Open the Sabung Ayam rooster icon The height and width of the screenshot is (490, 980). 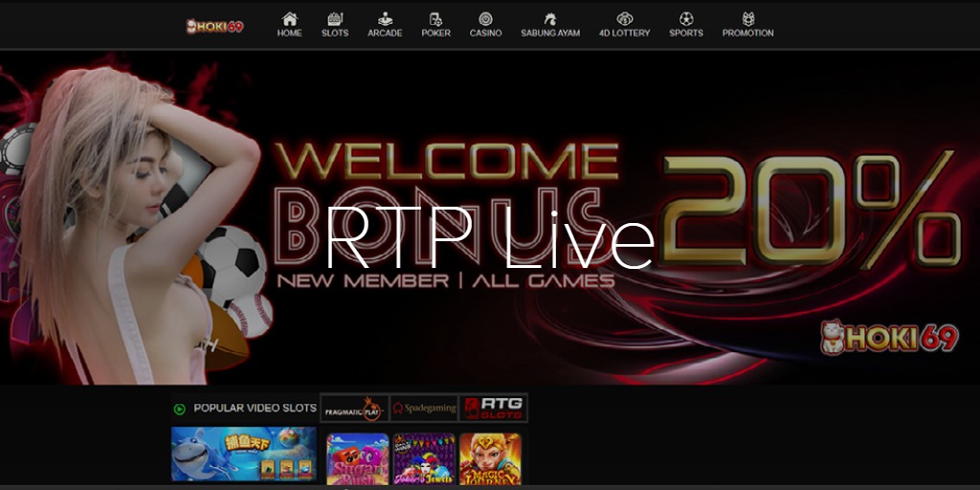coord(549,19)
